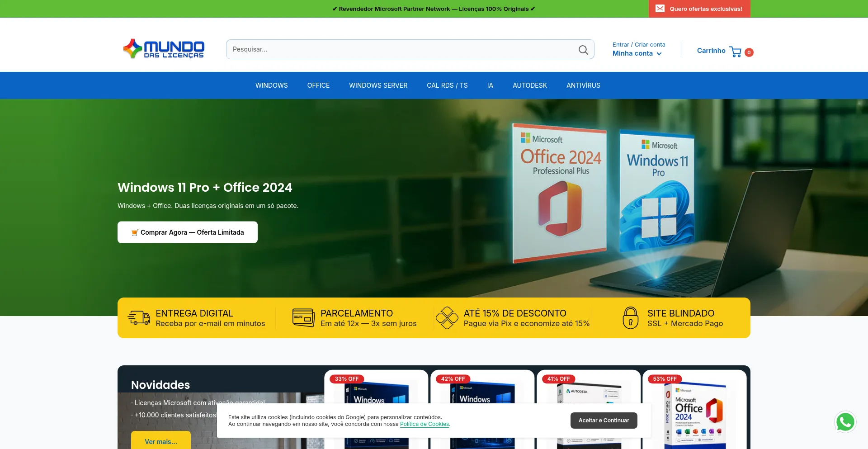Open the shopping cart icon

[736, 52]
